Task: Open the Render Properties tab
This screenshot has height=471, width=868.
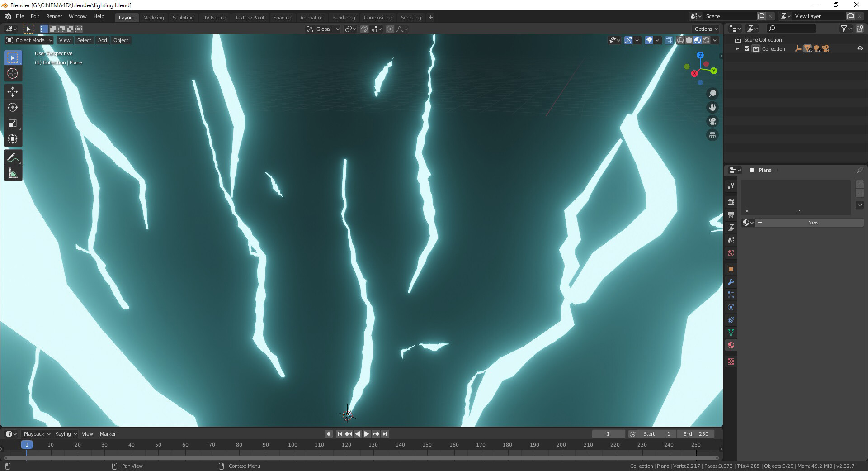Action: tap(731, 202)
